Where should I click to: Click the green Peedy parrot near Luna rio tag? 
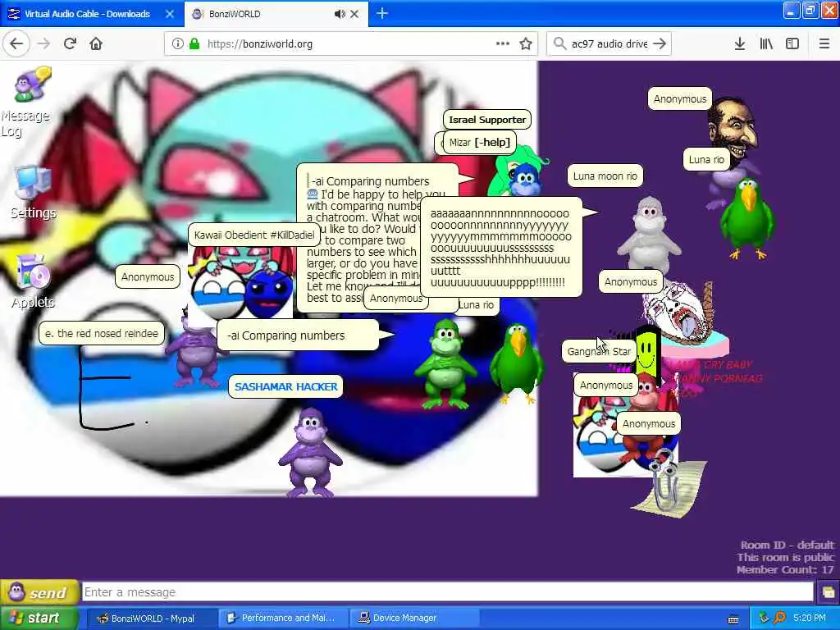click(x=748, y=218)
